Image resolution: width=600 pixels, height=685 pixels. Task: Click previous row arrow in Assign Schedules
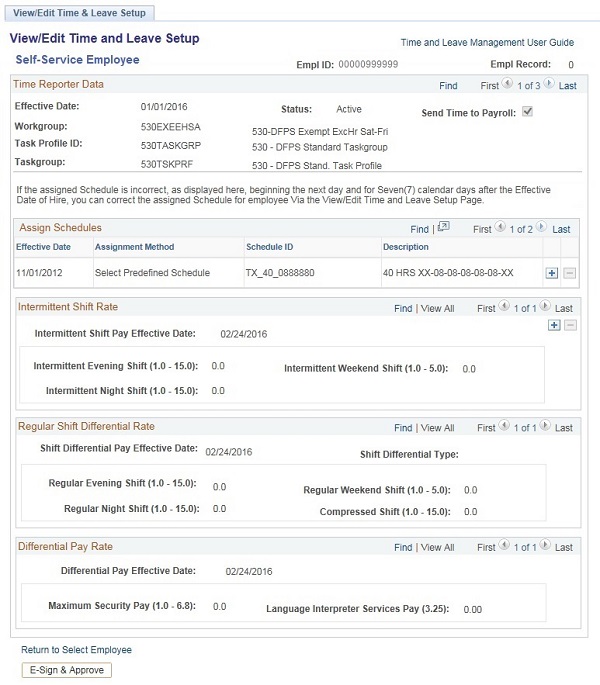[500, 229]
